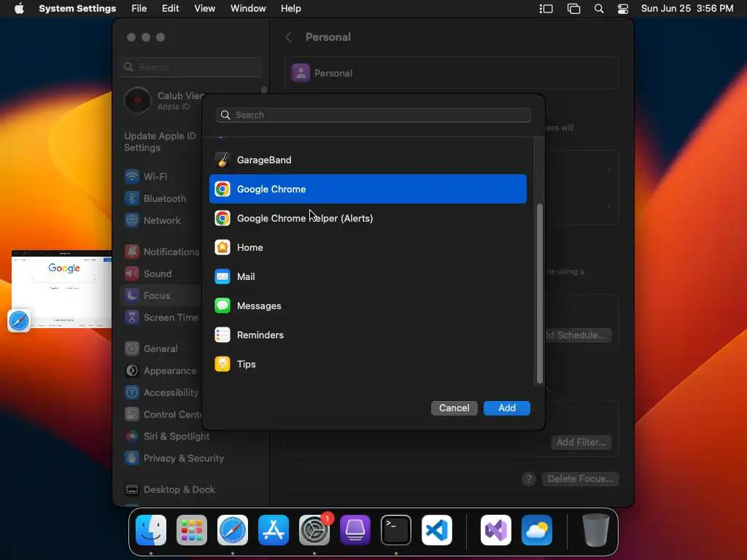
Task: Choose the Home app icon
Action: (x=222, y=247)
